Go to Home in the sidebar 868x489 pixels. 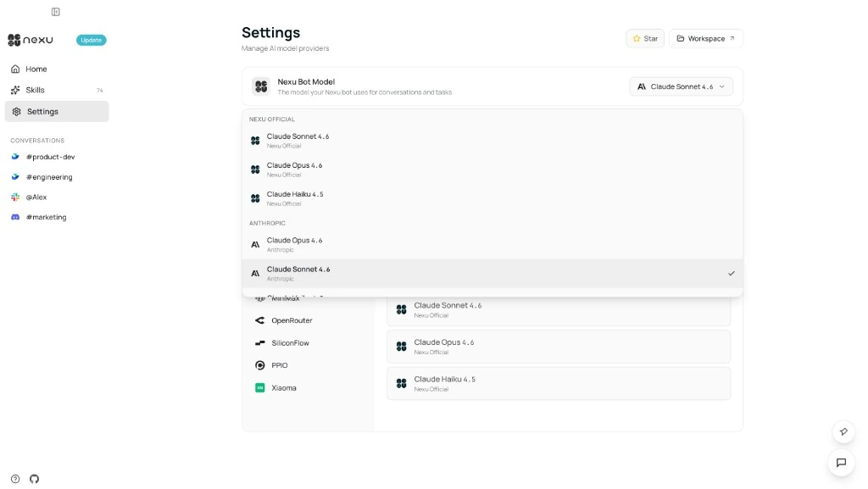click(34, 69)
